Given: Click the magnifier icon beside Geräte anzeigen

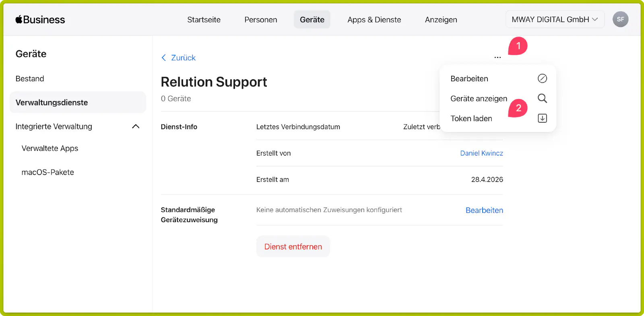Looking at the screenshot, I should point(542,98).
